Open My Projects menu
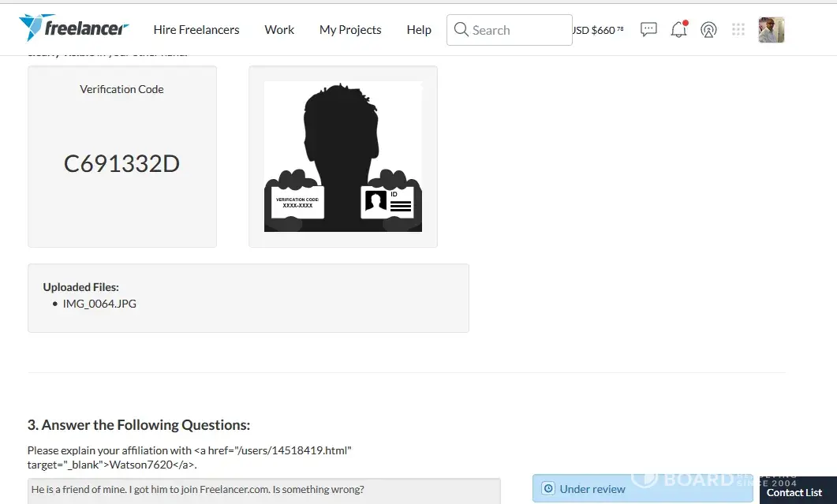Viewport: 837px width, 504px height. point(350,30)
